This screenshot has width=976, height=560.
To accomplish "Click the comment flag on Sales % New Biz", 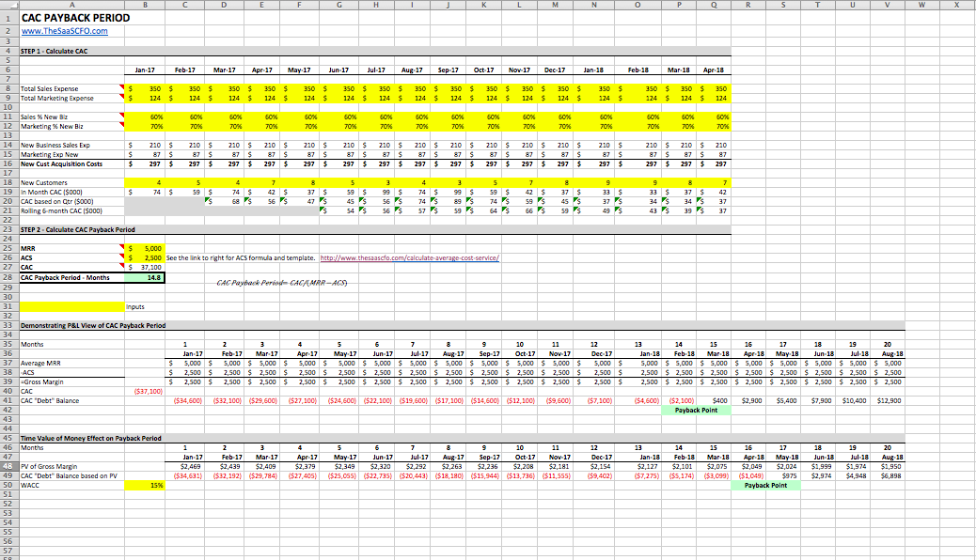I will (123, 115).
